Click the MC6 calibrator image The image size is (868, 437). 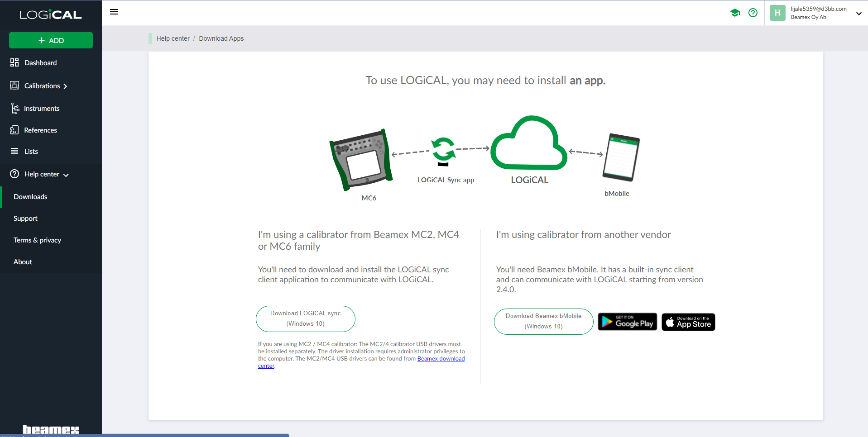[x=361, y=159]
